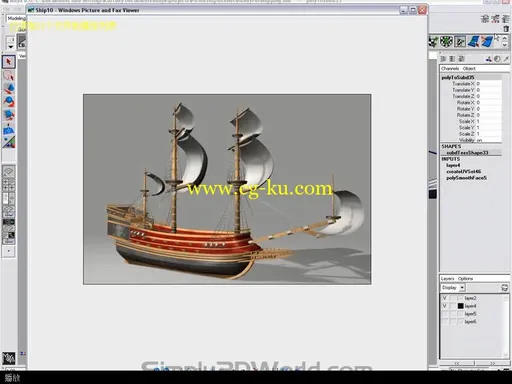This screenshot has height=384, width=512.
Task: Click the manipulator icon above Channel Box
Action: (489, 59)
